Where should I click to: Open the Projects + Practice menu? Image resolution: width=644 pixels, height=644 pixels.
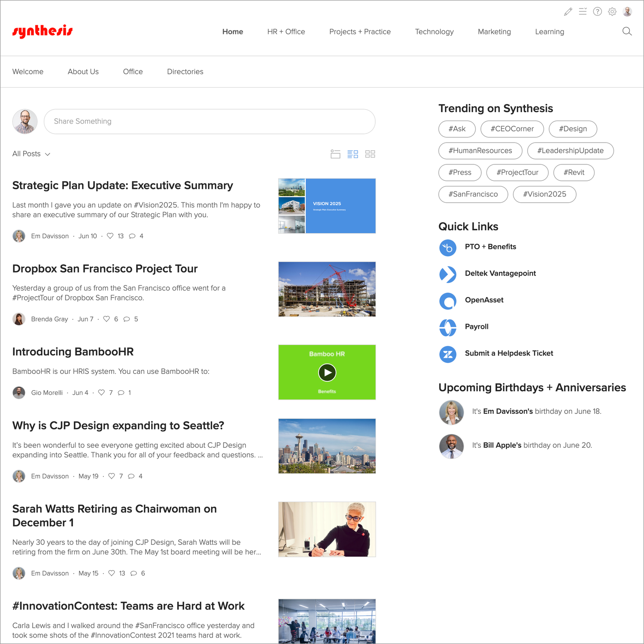click(x=360, y=32)
